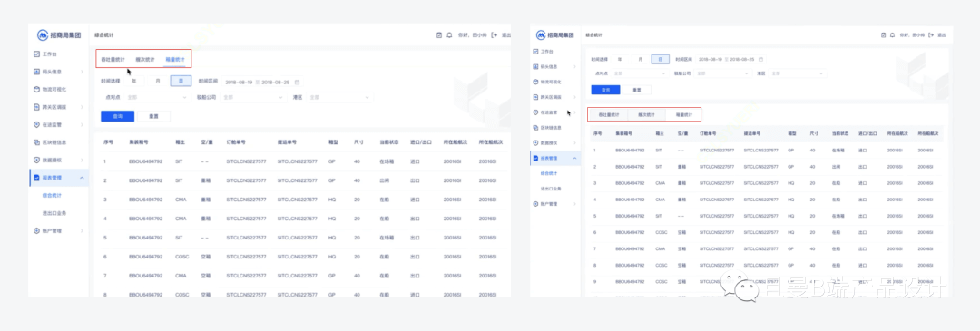Open 综合统计 submenu in right screenshot sidebar

coord(549,173)
